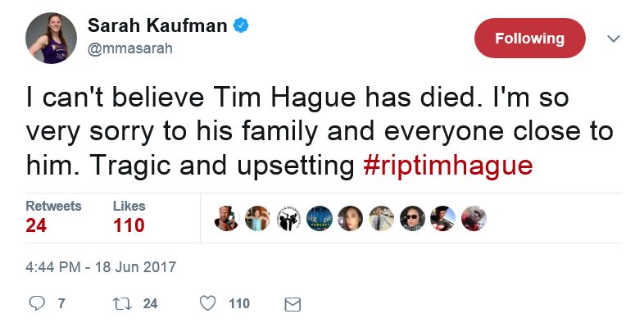Retweet using the retweet arrows icon
This screenshot has width=644, height=332.
(122, 304)
